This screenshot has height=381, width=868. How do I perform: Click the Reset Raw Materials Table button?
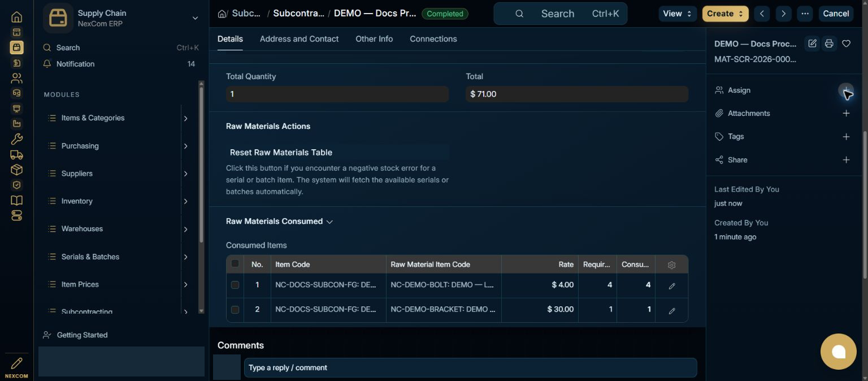point(337,152)
